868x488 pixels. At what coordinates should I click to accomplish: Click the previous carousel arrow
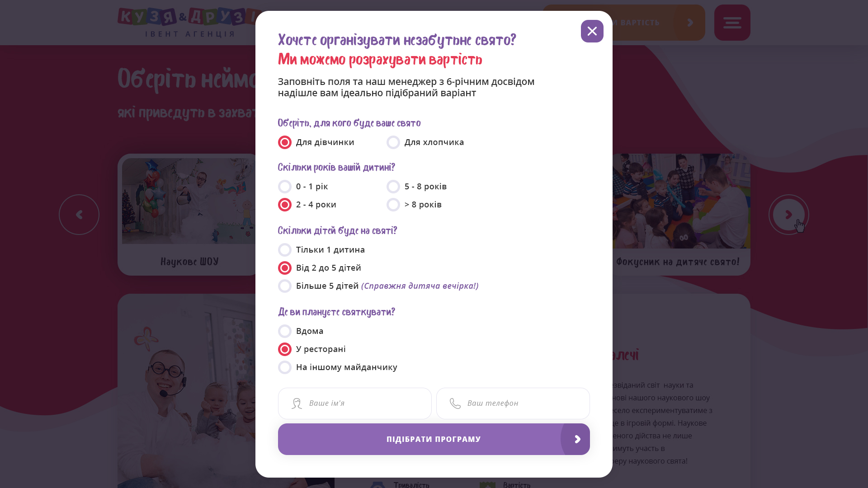[x=79, y=215]
